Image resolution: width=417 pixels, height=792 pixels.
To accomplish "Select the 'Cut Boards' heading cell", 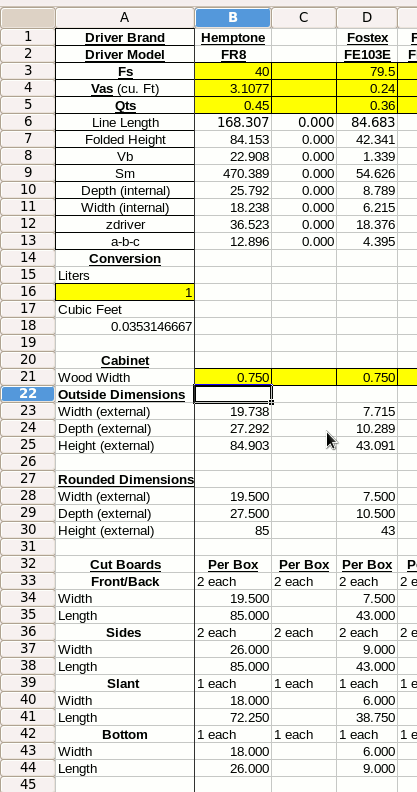I will click(125, 564).
